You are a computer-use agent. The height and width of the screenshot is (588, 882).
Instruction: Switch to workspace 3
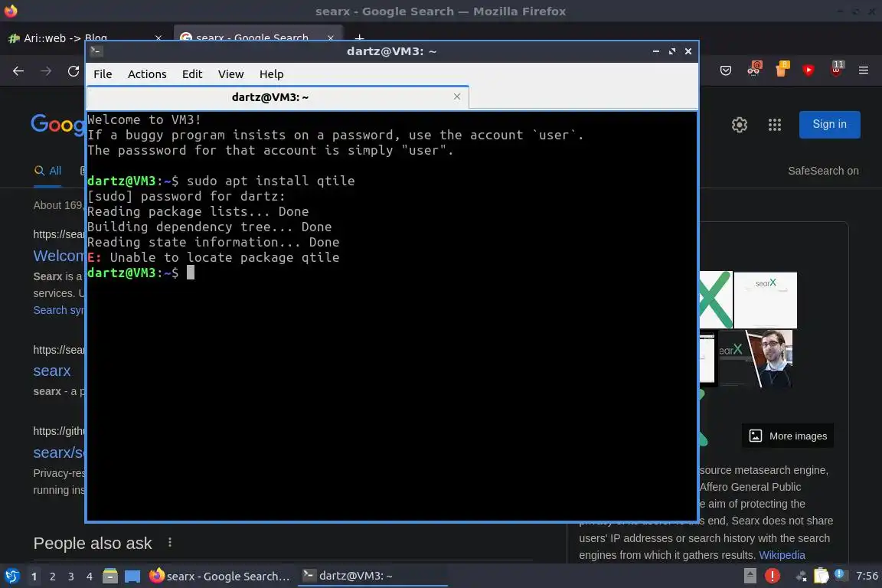pos(71,577)
